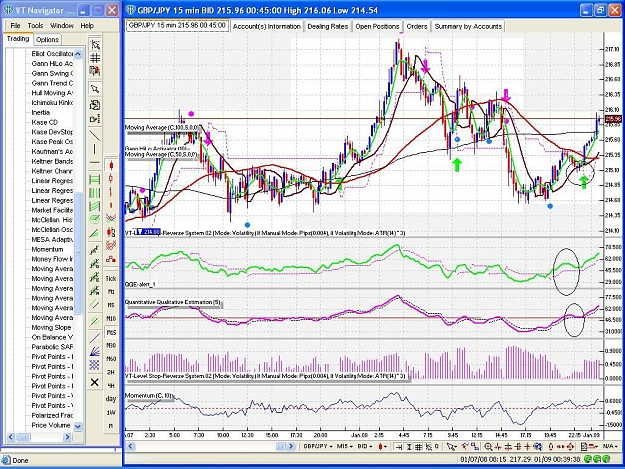Select the green vertical lines tool
This screenshot has height=469, width=625.
coord(95,193)
